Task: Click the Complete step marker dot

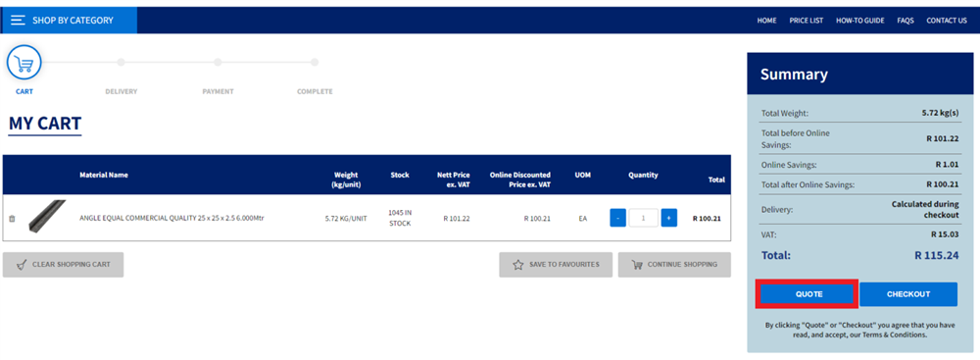Action: (x=315, y=62)
